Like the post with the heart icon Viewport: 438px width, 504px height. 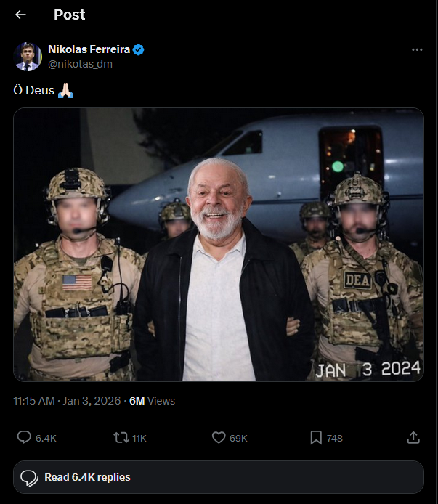coord(219,438)
